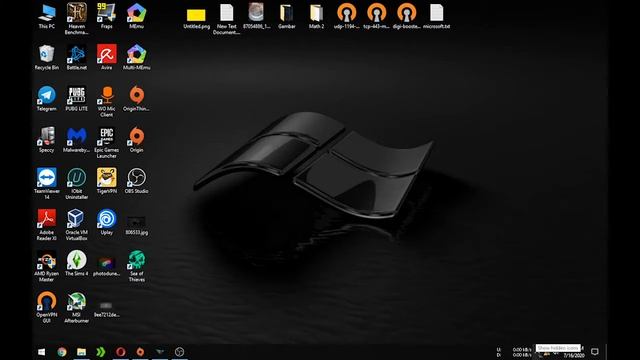
Task: Open Opera browser from the taskbar
Action: pyautogui.click(x=120, y=352)
